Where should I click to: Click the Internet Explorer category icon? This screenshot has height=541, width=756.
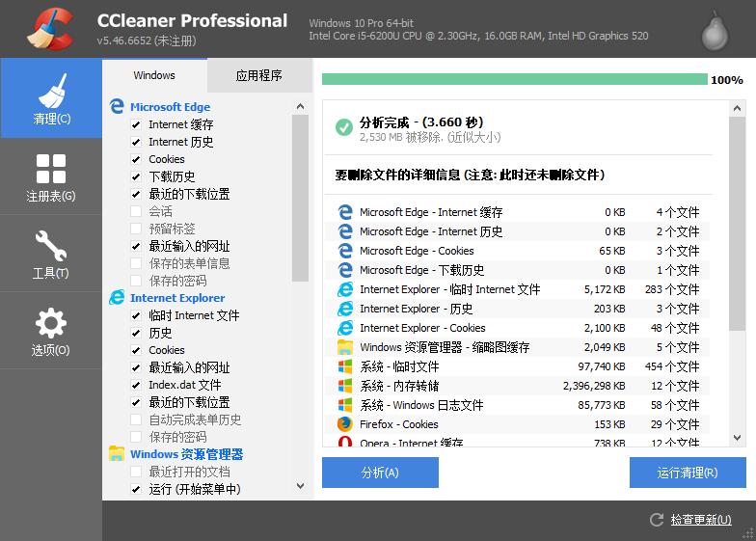coord(117,297)
